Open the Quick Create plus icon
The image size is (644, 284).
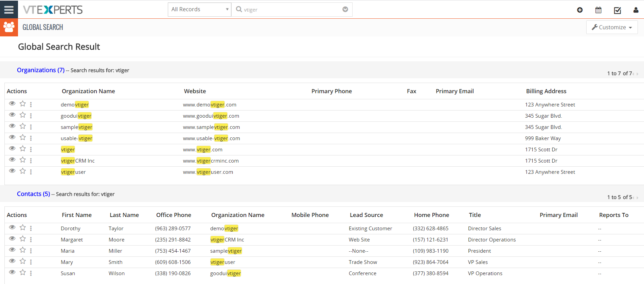580,10
